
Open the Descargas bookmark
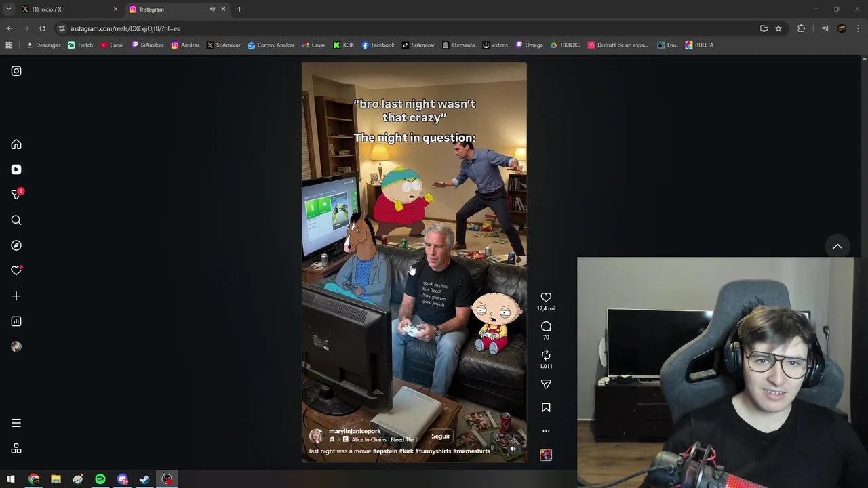43,45
